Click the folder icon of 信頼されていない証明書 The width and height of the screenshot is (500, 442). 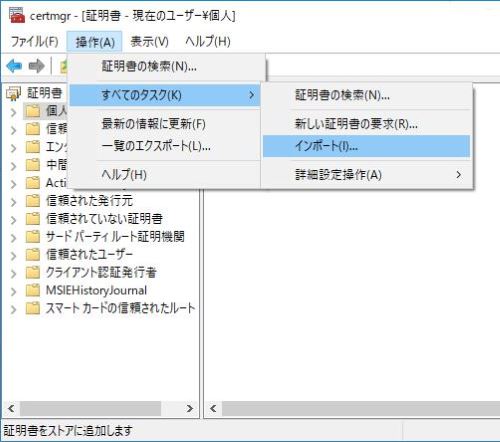(33, 219)
